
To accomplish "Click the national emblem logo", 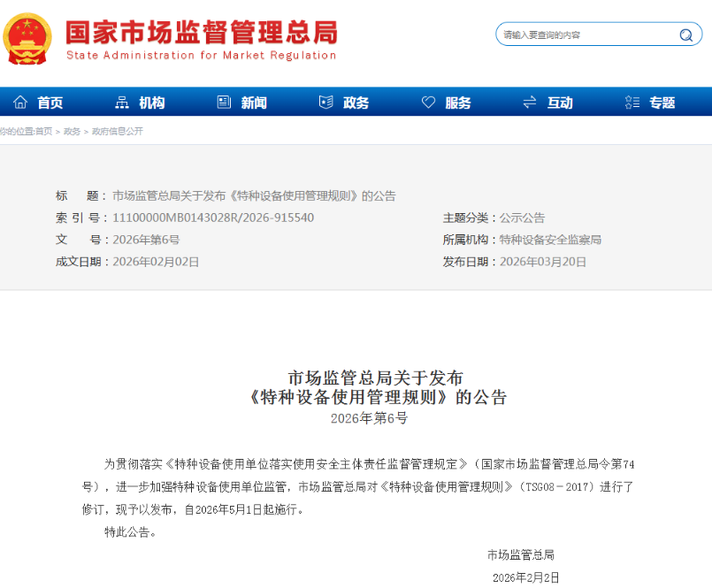I will [x=27, y=39].
